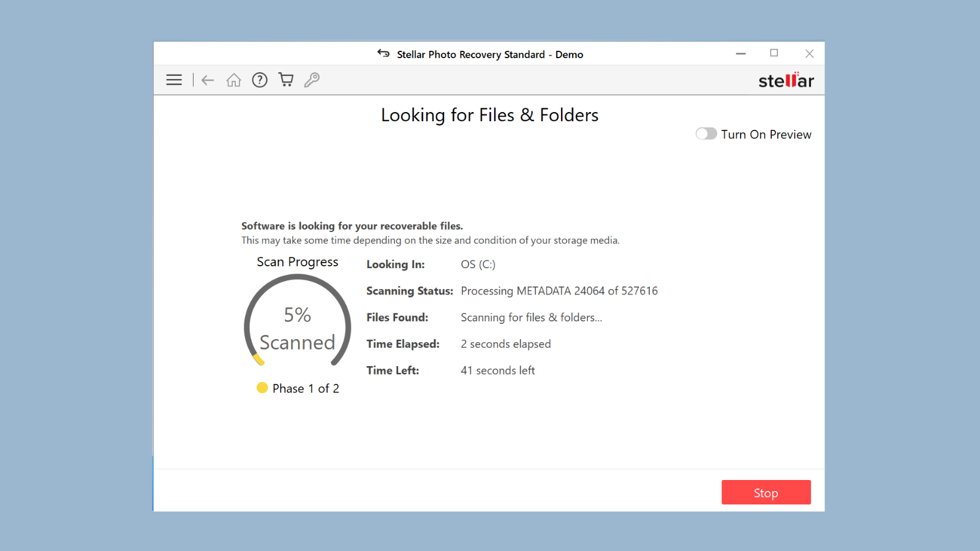This screenshot has height=551, width=980.
Task: Click the "Scan Progress" label
Action: tap(297, 261)
